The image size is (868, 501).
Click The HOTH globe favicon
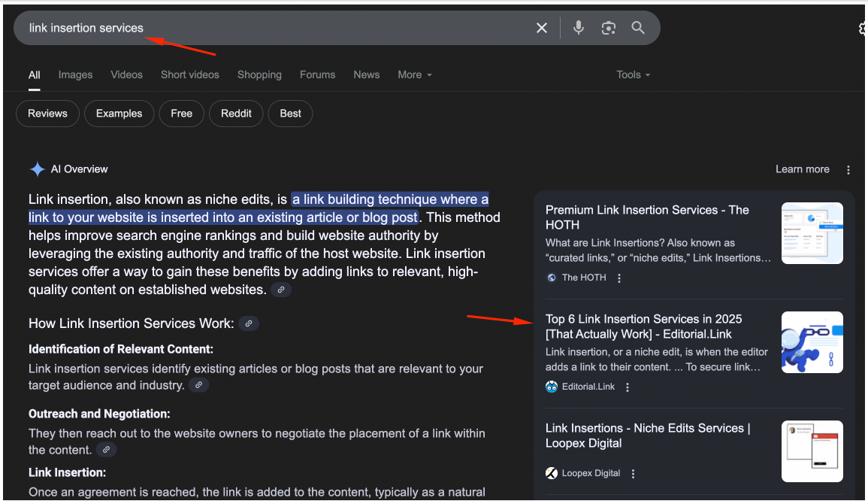tap(552, 278)
